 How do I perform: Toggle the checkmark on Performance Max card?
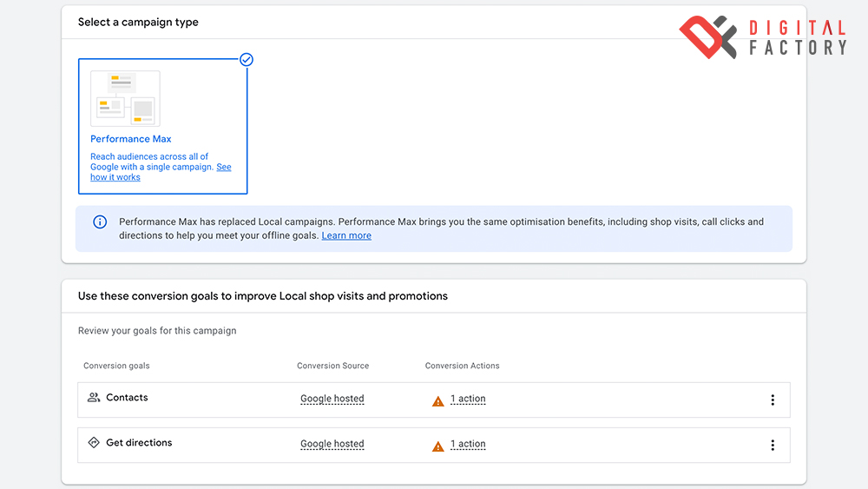pyautogui.click(x=247, y=60)
